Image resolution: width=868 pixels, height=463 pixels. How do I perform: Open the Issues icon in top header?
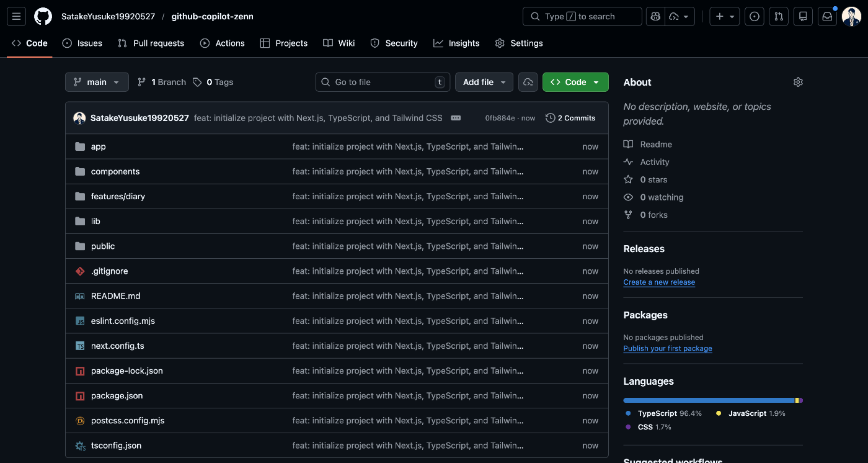(x=755, y=17)
